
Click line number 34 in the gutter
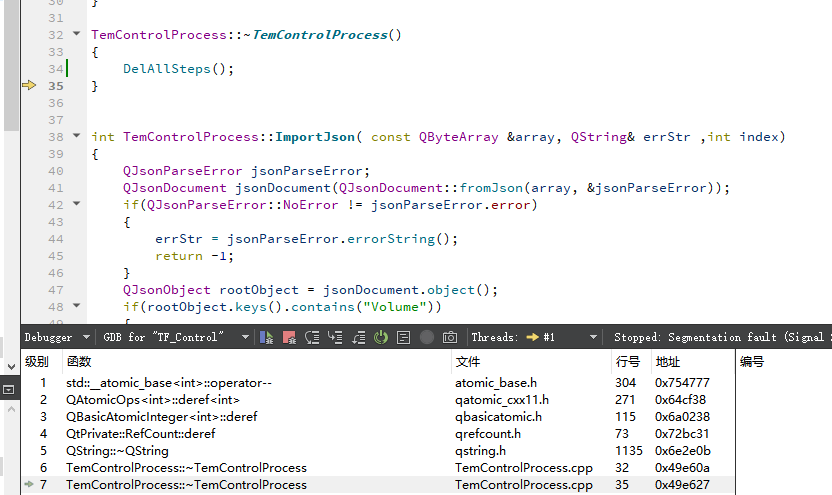pyautogui.click(x=56, y=69)
